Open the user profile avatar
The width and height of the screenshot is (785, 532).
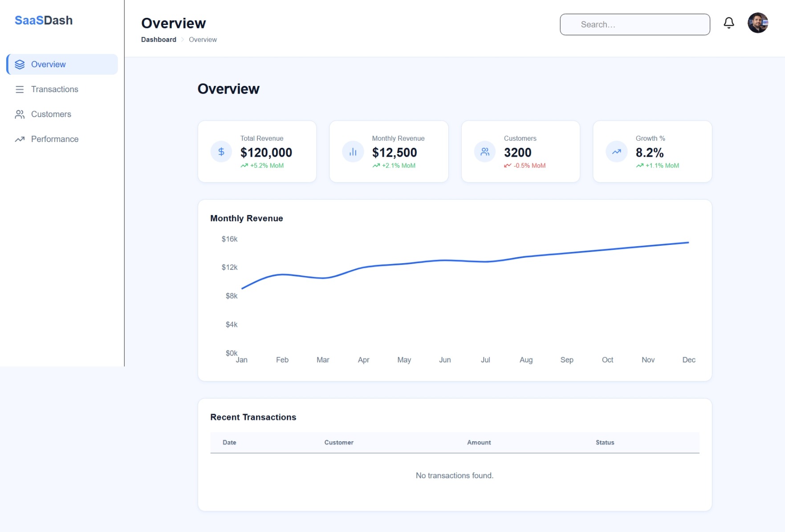(757, 23)
